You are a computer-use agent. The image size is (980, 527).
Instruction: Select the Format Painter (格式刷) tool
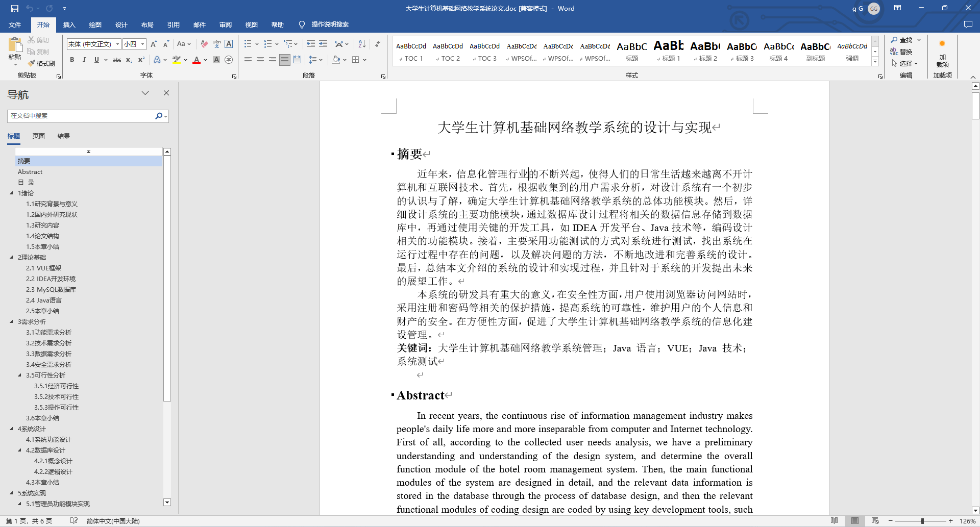pyautogui.click(x=41, y=63)
